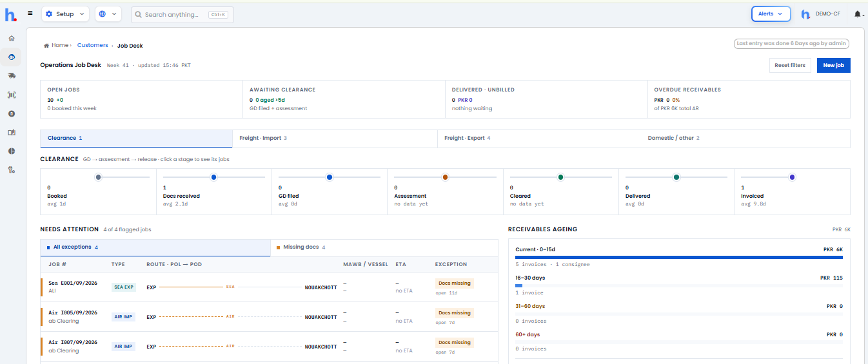This screenshot has height=364, width=868.
Task: Click the New job button
Action: (x=834, y=65)
